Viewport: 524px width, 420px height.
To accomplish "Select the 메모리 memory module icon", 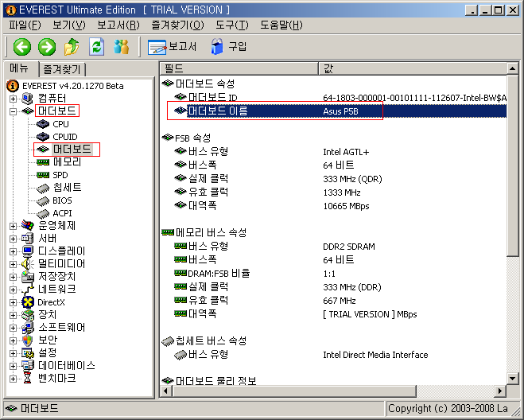I will (x=43, y=162).
